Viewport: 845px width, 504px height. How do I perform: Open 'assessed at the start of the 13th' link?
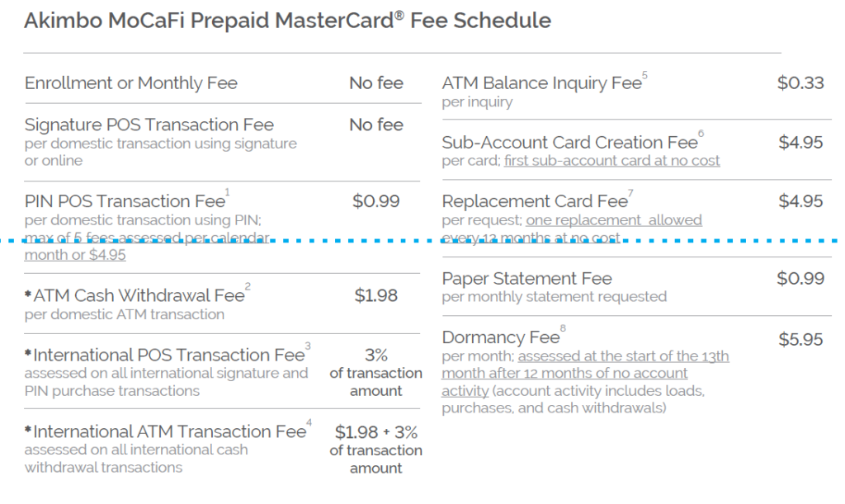(624, 356)
